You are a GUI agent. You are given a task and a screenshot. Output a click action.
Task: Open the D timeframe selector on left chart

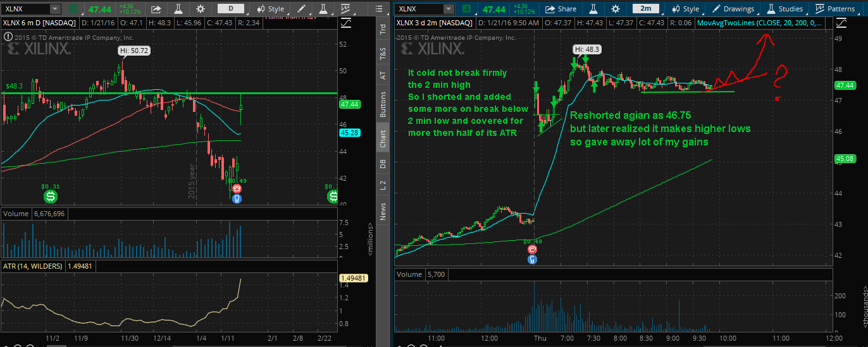231,9
